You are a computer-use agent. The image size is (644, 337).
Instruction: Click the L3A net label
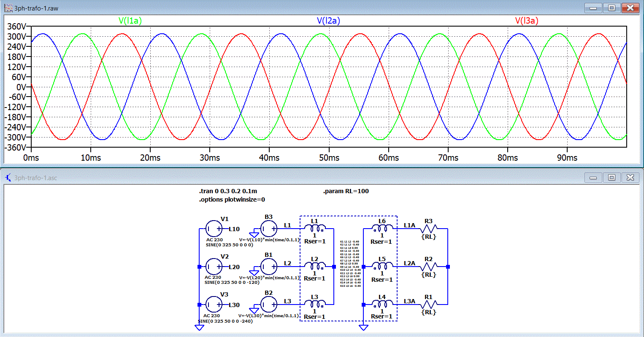[409, 301]
